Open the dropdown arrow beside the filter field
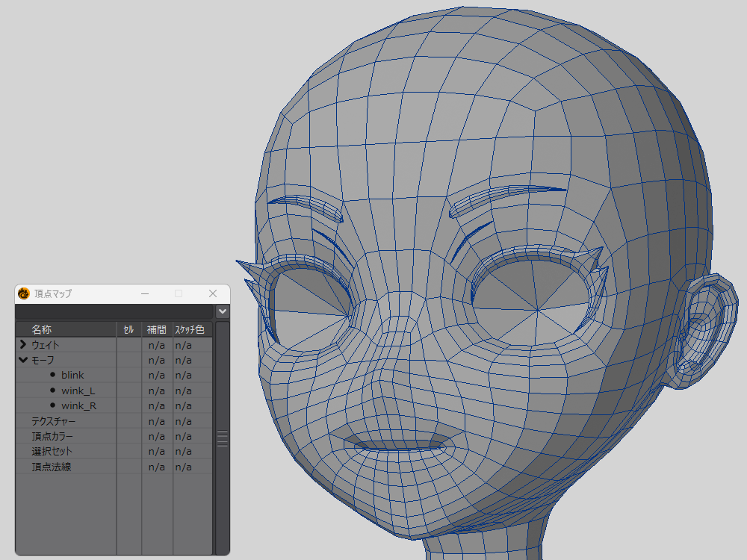 click(222, 311)
